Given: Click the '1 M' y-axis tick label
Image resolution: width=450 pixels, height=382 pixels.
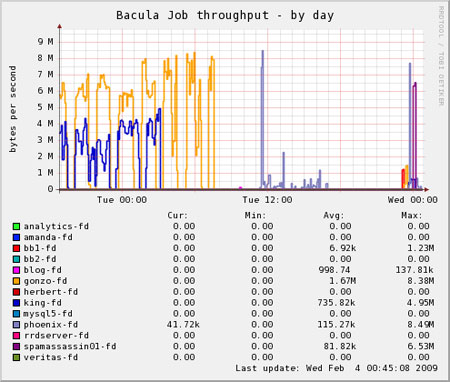Looking at the screenshot, I should (x=46, y=172).
